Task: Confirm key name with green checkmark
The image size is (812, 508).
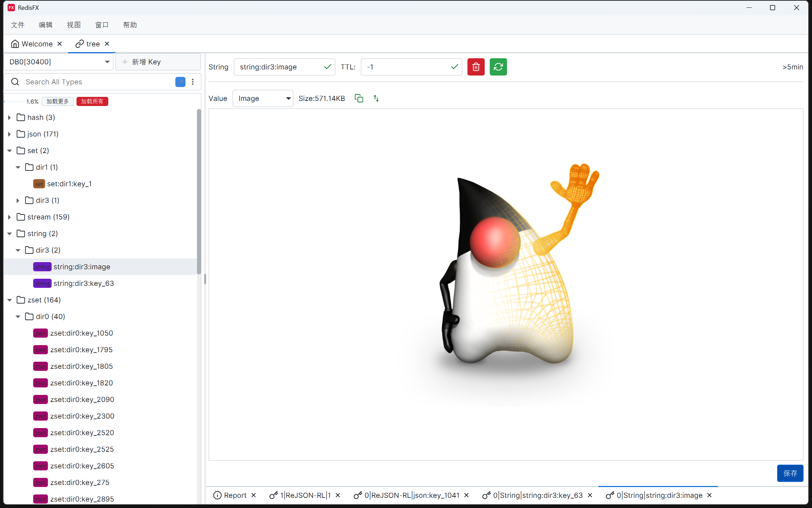Action: (x=327, y=67)
